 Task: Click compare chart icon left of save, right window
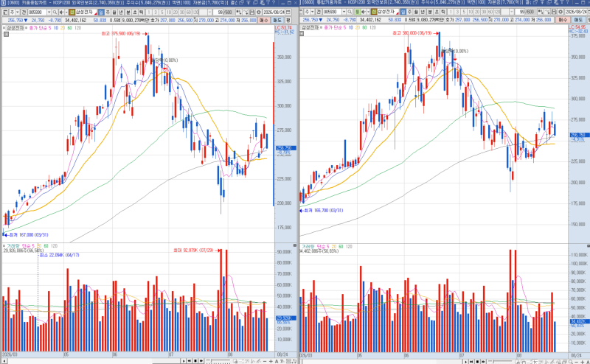click(540, 12)
